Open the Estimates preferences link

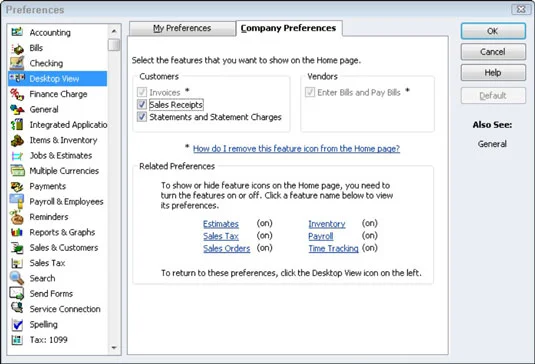[x=221, y=224]
